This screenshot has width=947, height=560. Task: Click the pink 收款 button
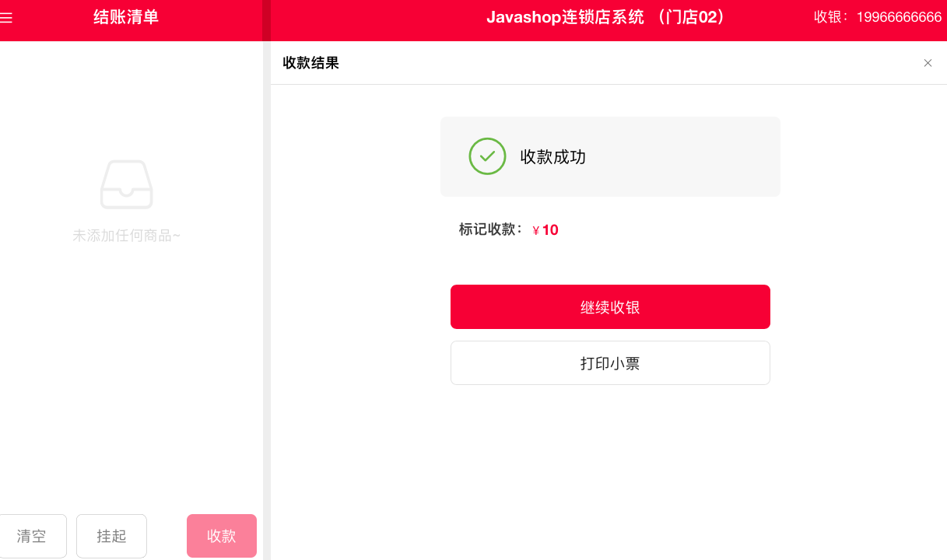[222, 536]
